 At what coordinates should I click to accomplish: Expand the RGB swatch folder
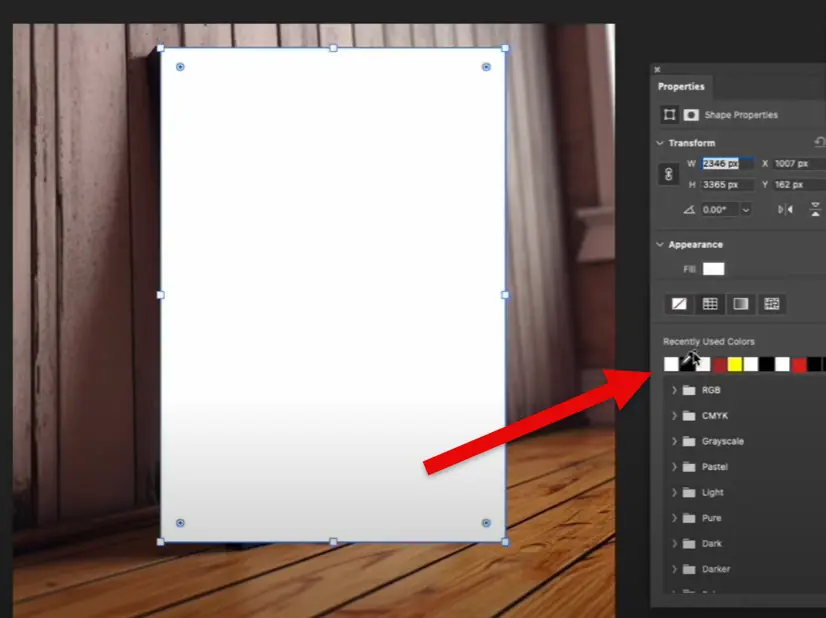coord(674,390)
